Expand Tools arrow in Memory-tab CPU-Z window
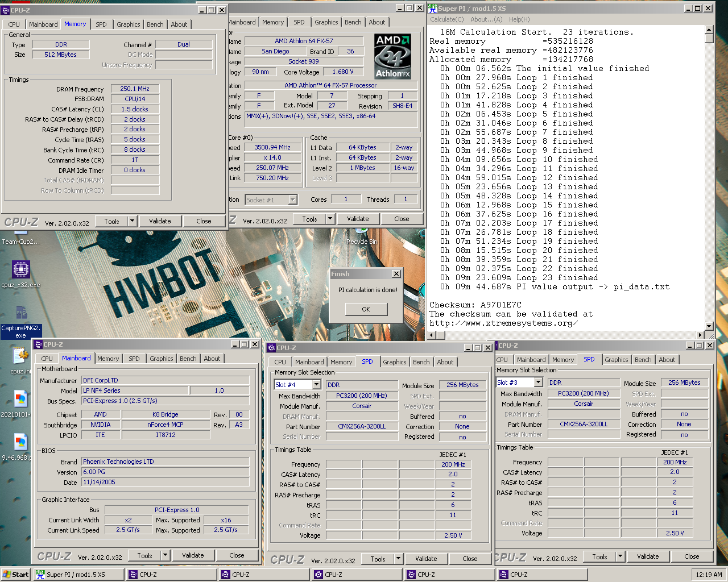 pos(132,221)
